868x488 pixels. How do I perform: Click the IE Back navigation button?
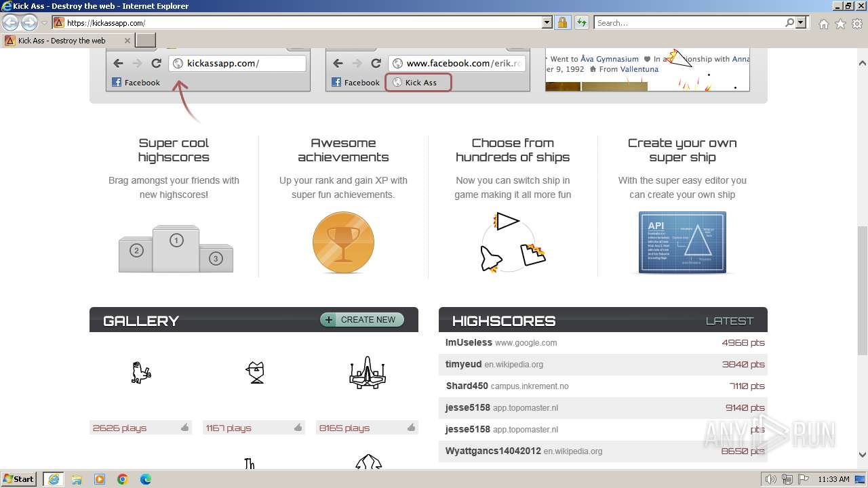[x=11, y=23]
